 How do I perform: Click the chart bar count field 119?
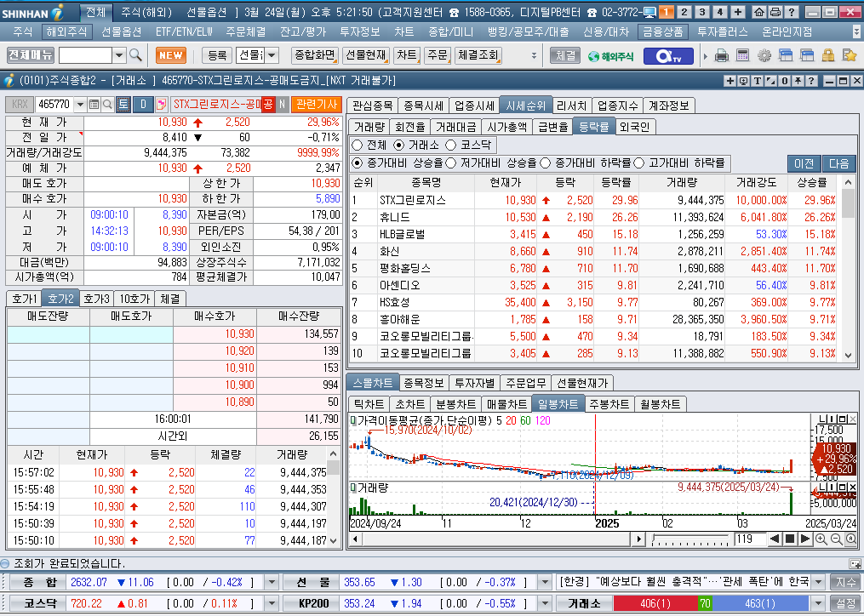click(749, 539)
